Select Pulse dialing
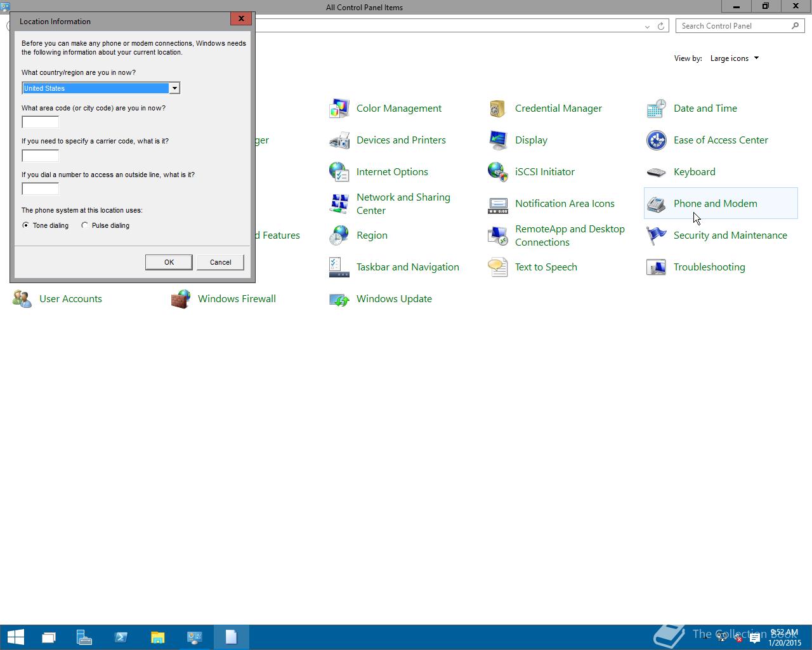The height and width of the screenshot is (650, 812). [x=105, y=225]
